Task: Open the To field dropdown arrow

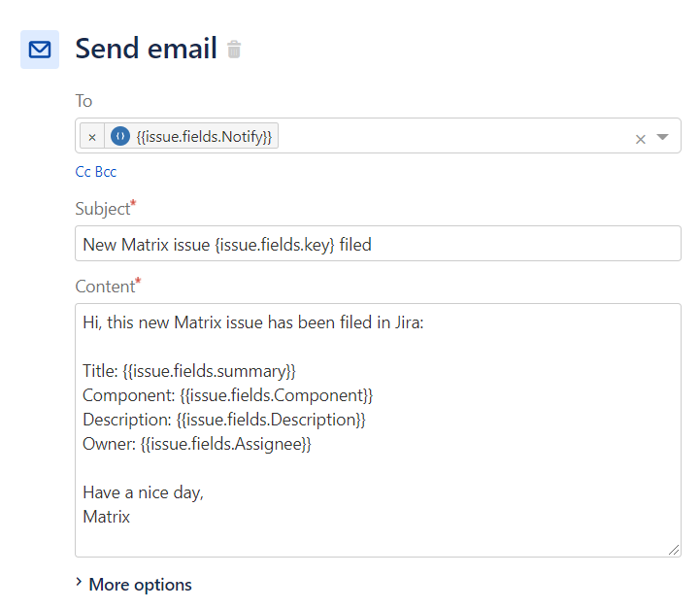Action: point(662,137)
